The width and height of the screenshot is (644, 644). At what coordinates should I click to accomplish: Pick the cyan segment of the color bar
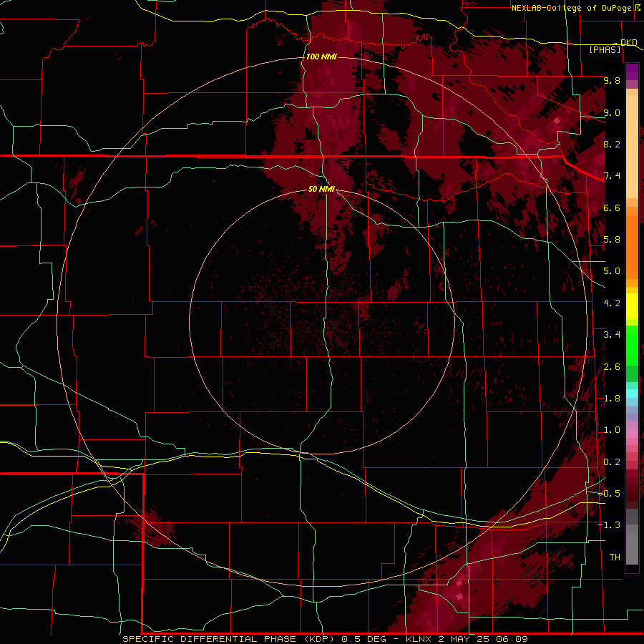coord(632,394)
